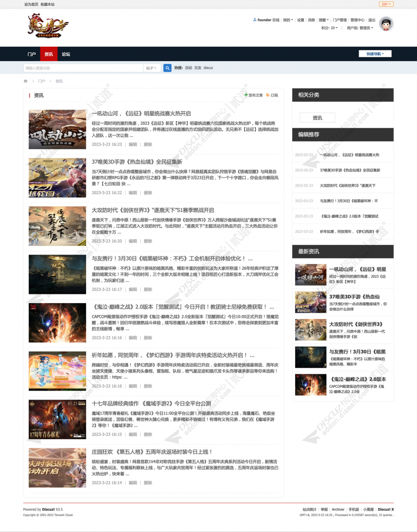Click 编辑 for the 一吼动山河 article
The height and width of the screenshot is (532, 417).
(133, 144)
